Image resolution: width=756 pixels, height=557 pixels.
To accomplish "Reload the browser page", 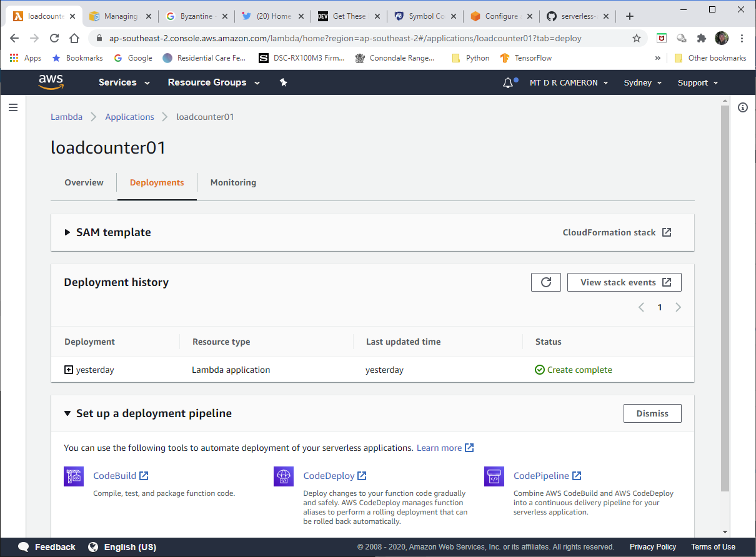I will pyautogui.click(x=54, y=38).
